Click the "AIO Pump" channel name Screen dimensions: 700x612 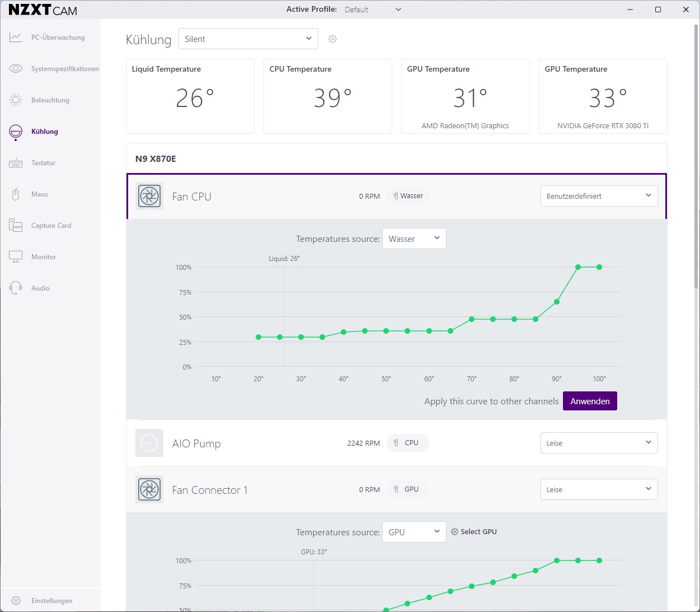[196, 443]
